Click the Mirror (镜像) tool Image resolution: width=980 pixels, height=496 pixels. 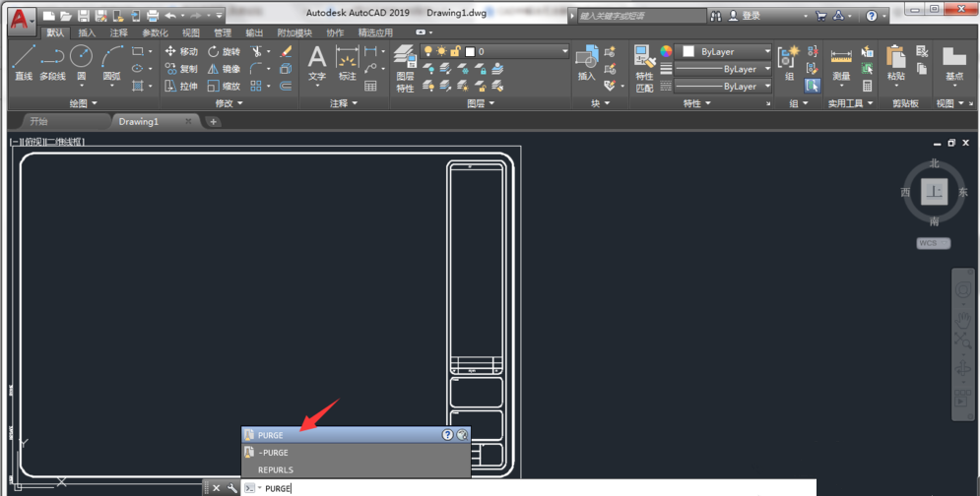coord(224,69)
